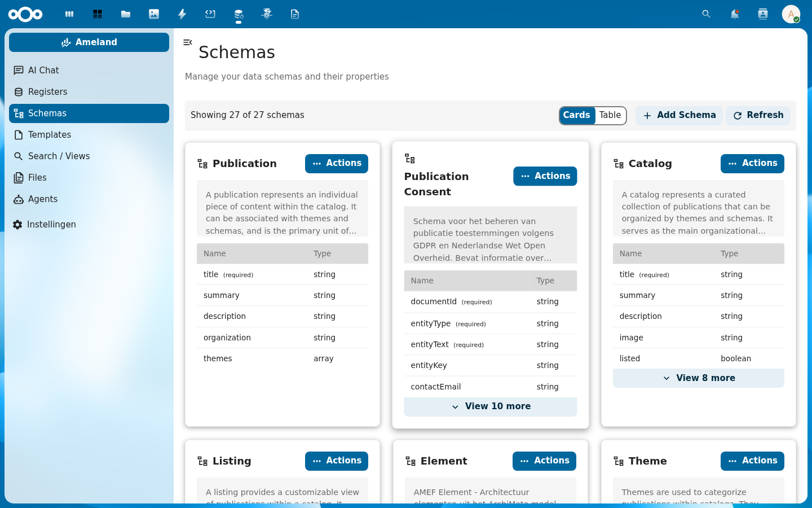The height and width of the screenshot is (508, 812).
Task: Open the Photos app in top bar
Action: click(x=154, y=14)
